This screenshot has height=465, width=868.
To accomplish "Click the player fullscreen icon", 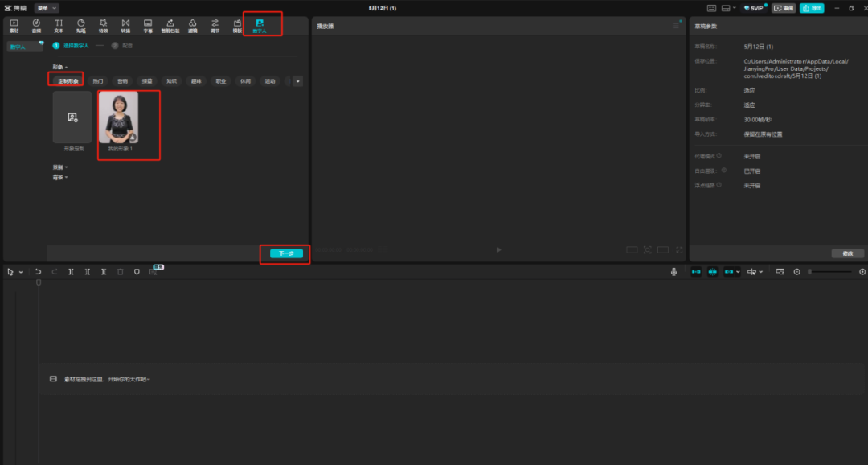I will point(680,250).
